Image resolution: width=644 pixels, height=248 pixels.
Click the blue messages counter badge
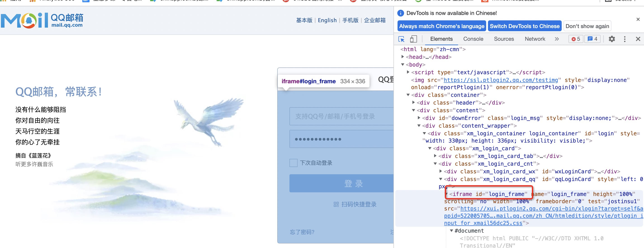point(592,39)
